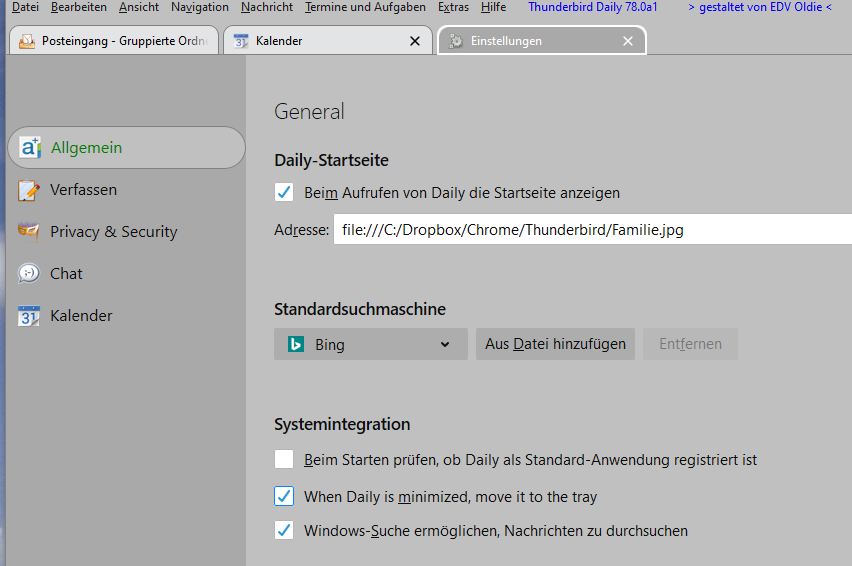
Task: Open the Nachricht menu
Action: point(267,7)
